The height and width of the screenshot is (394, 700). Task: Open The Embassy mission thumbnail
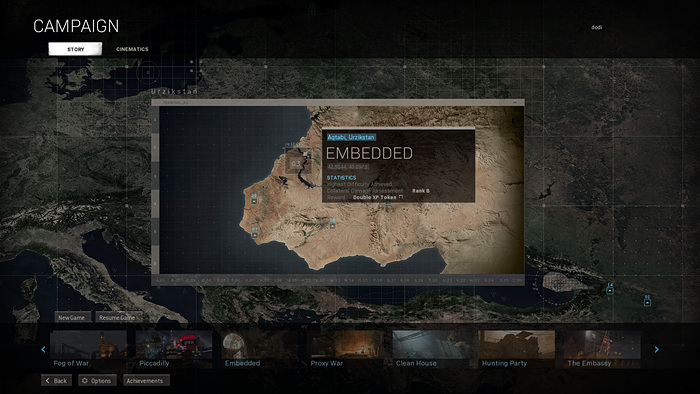point(602,349)
